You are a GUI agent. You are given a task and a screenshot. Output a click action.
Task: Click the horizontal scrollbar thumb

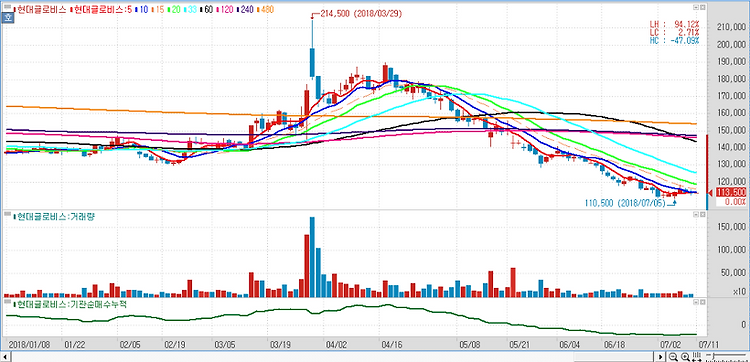click(x=614, y=357)
